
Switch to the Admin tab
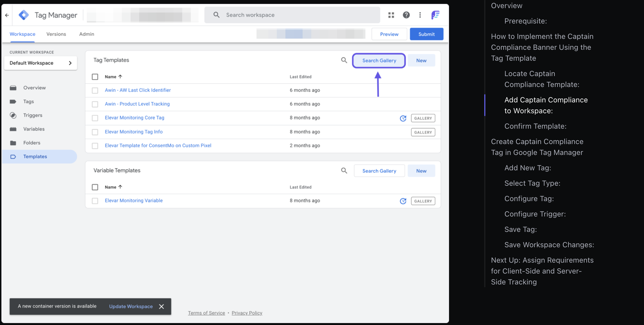[x=87, y=34]
